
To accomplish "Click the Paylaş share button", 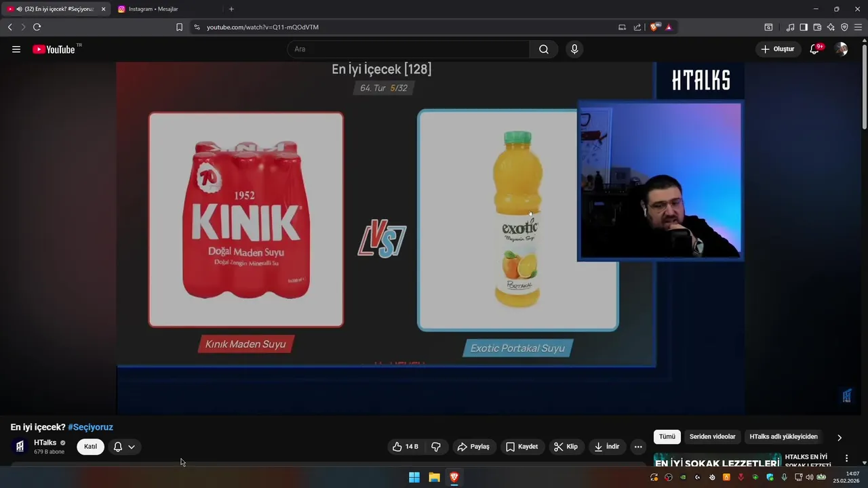I will (x=473, y=447).
